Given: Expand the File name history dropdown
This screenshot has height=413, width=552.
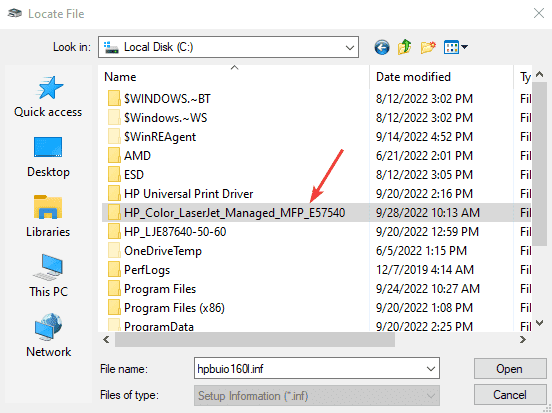Looking at the screenshot, I should click(x=431, y=369).
